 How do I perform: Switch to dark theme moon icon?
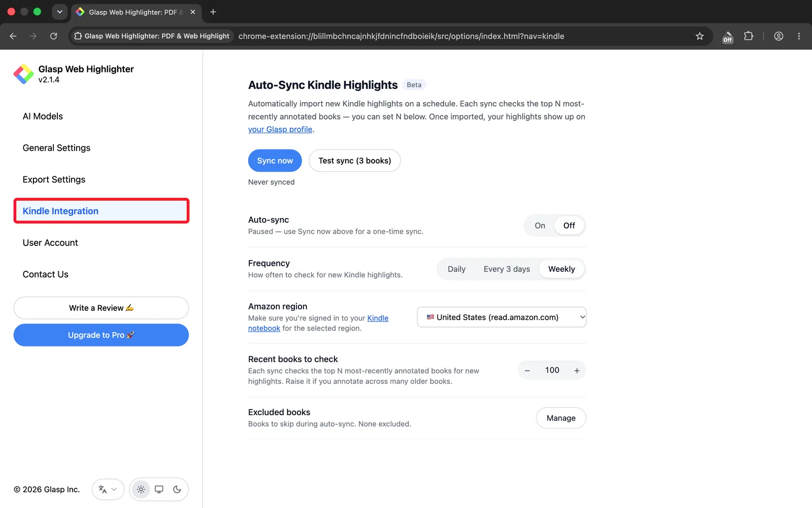pyautogui.click(x=177, y=490)
